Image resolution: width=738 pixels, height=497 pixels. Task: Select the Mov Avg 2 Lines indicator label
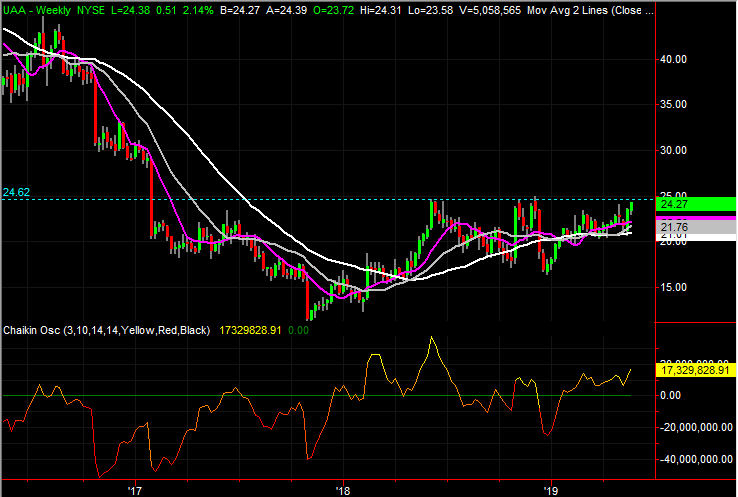point(568,11)
